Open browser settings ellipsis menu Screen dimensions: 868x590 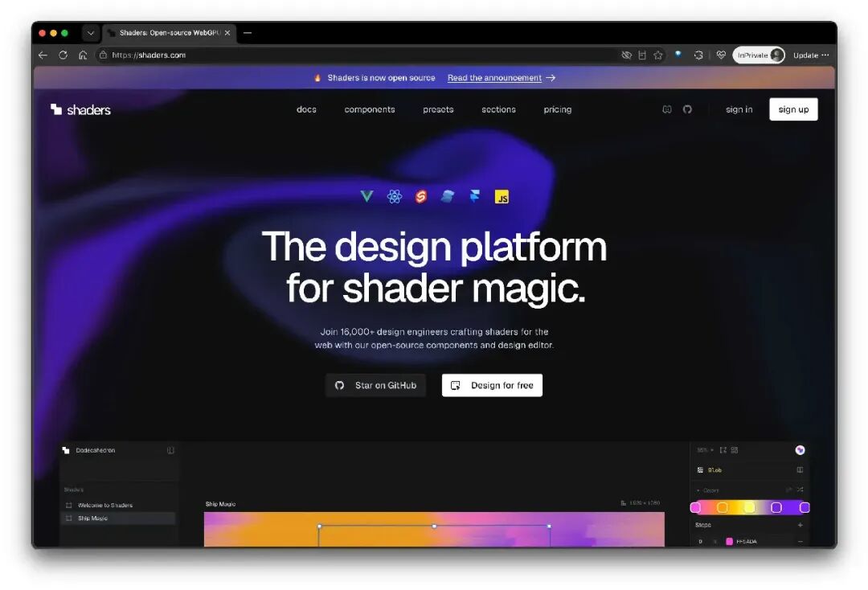[825, 55]
